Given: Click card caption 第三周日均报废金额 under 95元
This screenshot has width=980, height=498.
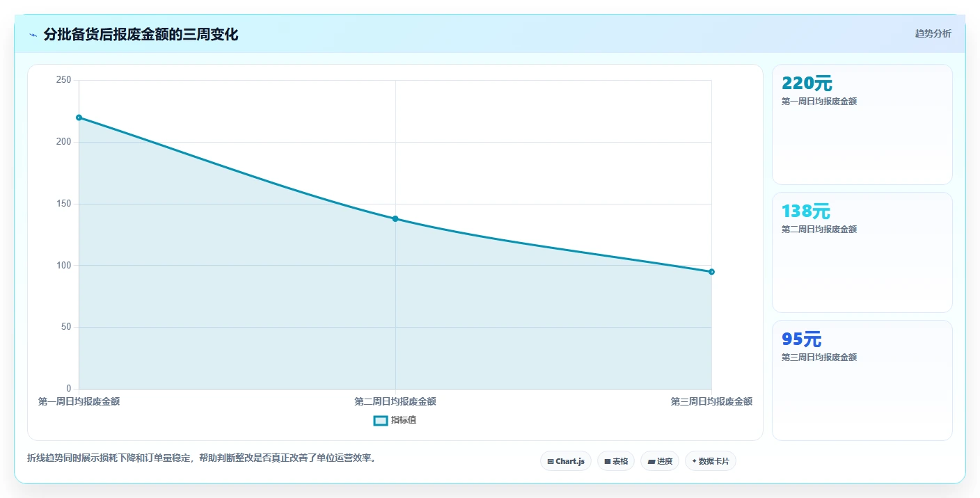Looking at the screenshot, I should 819,358.
